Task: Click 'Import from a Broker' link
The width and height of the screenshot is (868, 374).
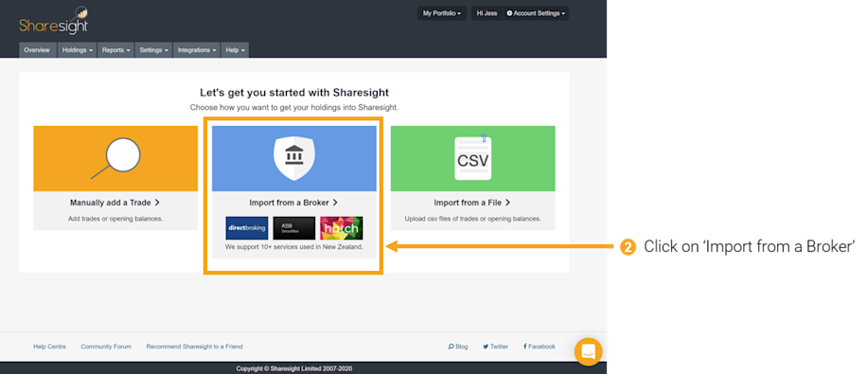Action: (294, 203)
